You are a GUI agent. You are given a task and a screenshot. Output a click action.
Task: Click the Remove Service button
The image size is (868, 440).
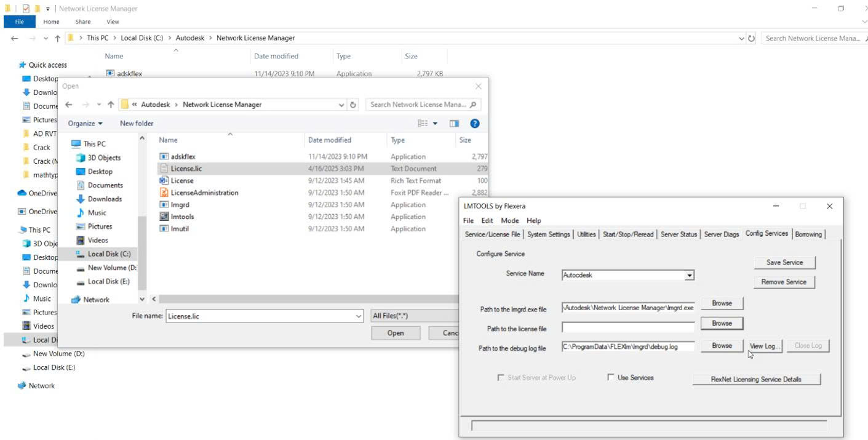click(x=784, y=282)
